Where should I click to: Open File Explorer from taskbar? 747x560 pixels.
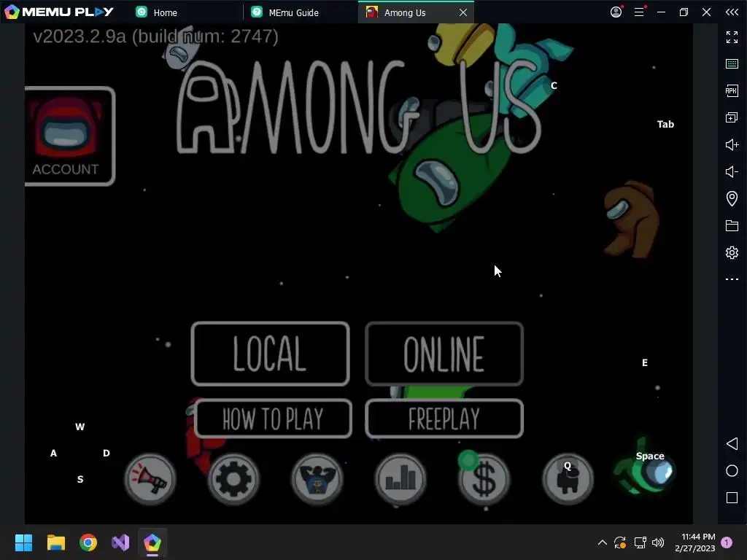tap(55, 542)
